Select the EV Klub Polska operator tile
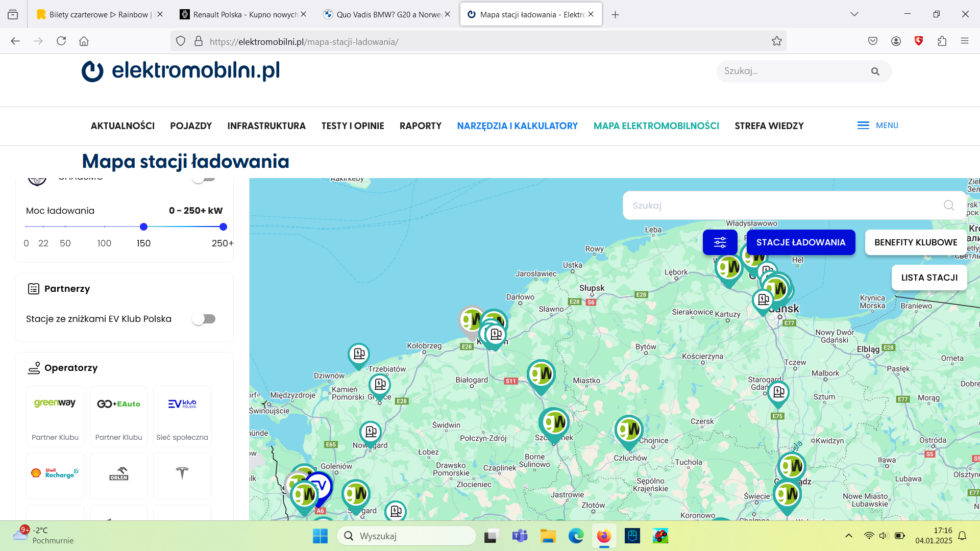The width and height of the screenshot is (980, 551). point(182,416)
